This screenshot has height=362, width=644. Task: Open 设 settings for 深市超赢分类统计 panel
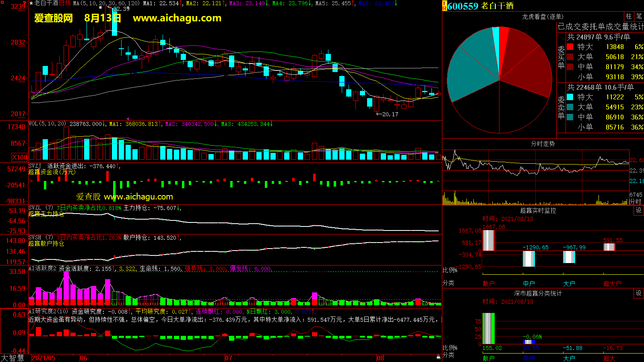coord(639,293)
